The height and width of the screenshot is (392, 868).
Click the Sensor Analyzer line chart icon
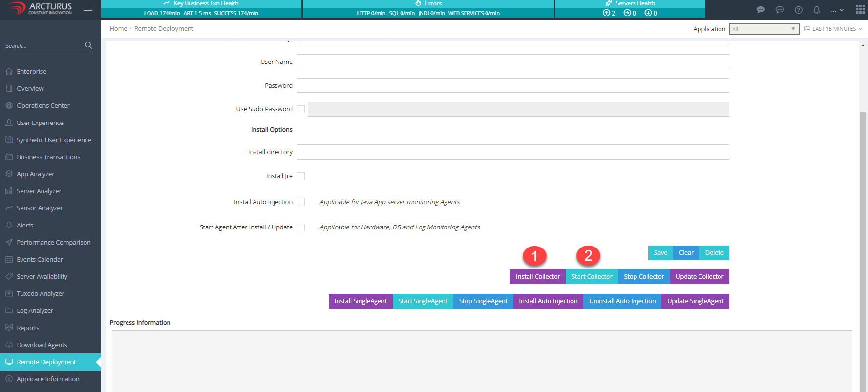click(9, 208)
